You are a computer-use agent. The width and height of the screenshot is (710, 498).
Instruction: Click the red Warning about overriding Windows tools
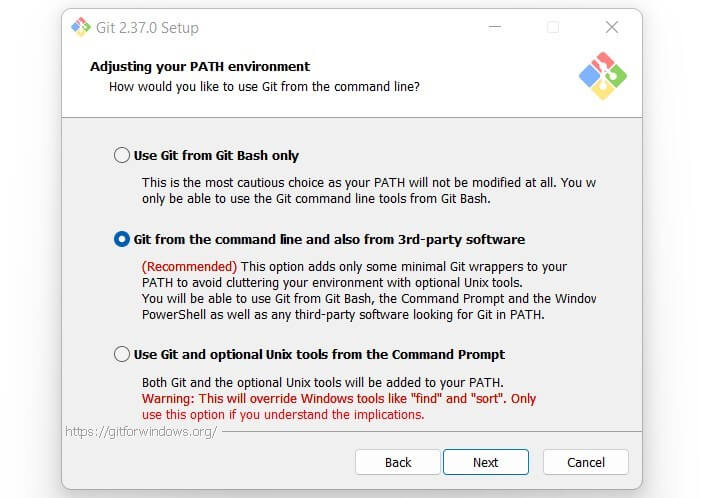(x=339, y=398)
